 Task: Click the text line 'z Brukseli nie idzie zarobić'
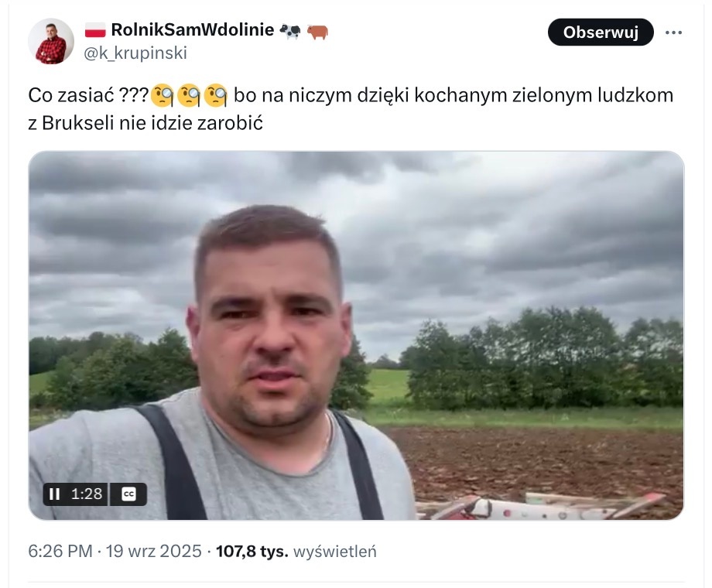click(145, 124)
